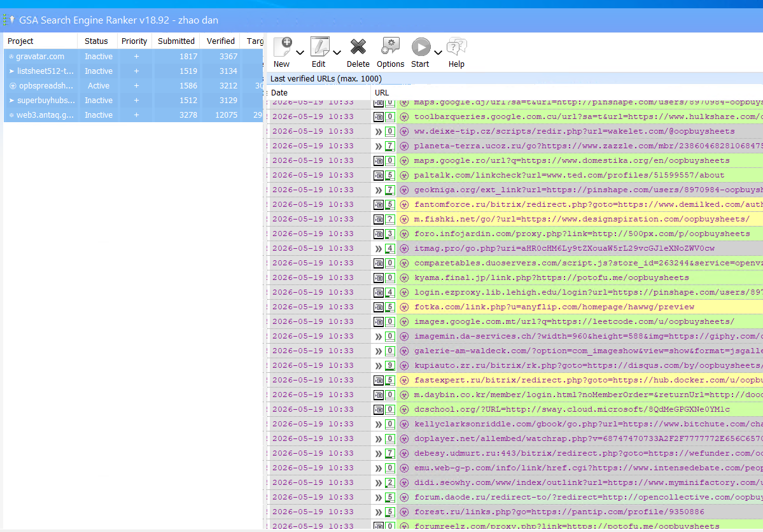The image size is (763, 532).
Task: Click the arrows icon on didi.seowhy.com row
Action: click(x=379, y=483)
